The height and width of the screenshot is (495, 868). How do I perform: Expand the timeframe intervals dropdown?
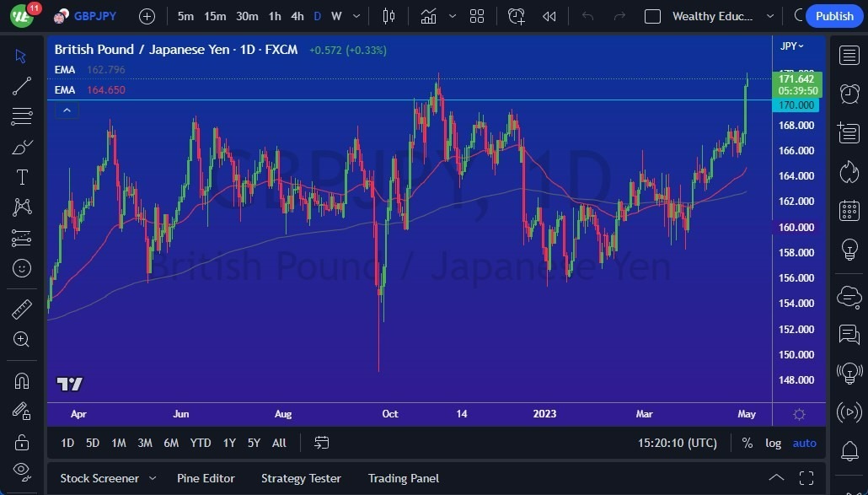pos(355,16)
